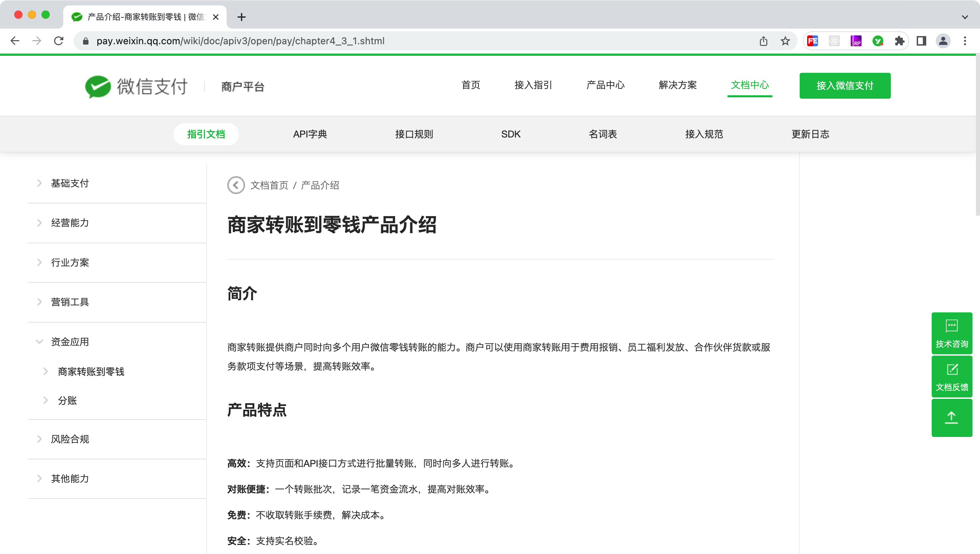Image resolution: width=980 pixels, height=554 pixels.
Task: Reload the page with refresh icon
Action: 59,41
